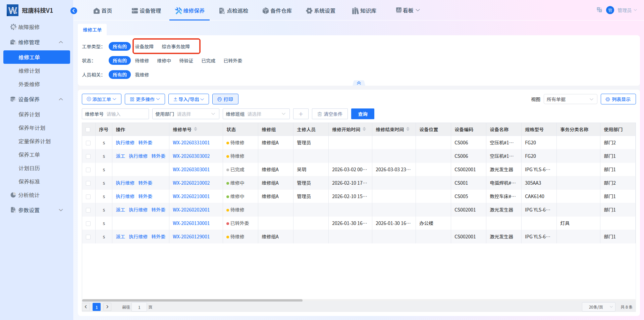Click the 前往 page number input
The height and width of the screenshot is (320, 644).
[x=139, y=307]
